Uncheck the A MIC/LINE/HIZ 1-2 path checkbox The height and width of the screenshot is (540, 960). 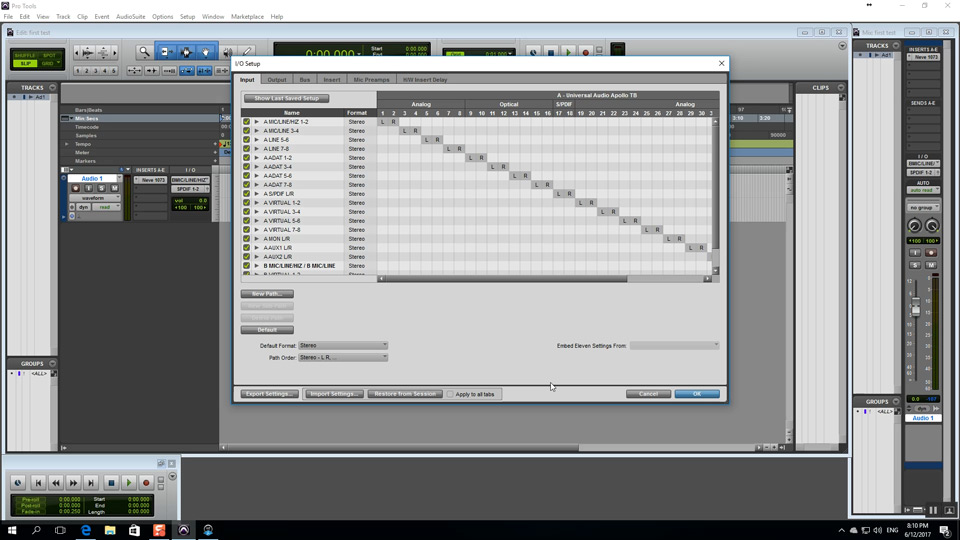(x=247, y=122)
